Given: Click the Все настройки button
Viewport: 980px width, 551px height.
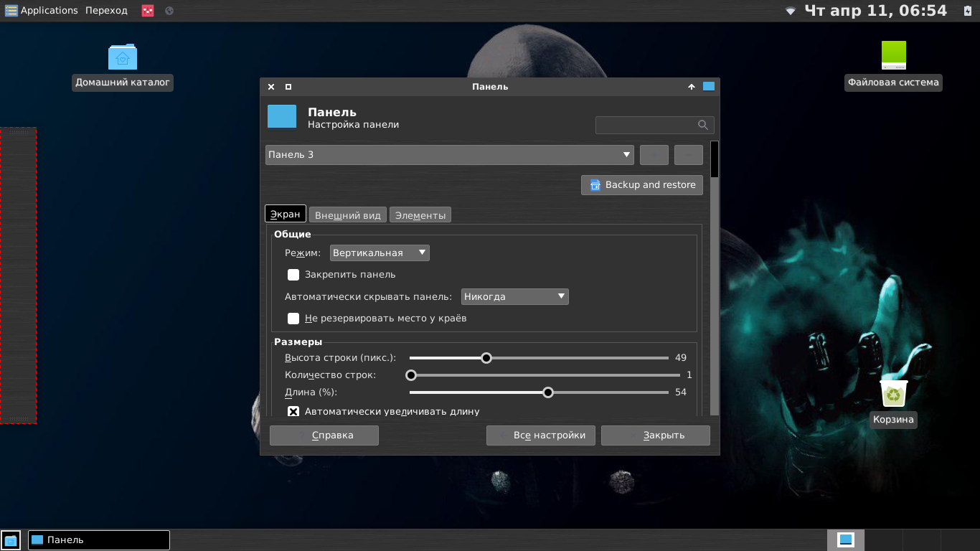Looking at the screenshot, I should coord(541,435).
